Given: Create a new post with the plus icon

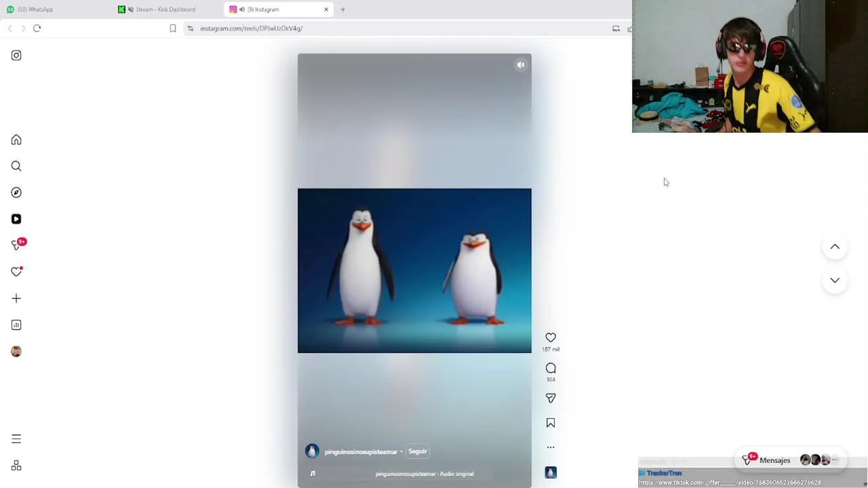Looking at the screenshot, I should [16, 298].
